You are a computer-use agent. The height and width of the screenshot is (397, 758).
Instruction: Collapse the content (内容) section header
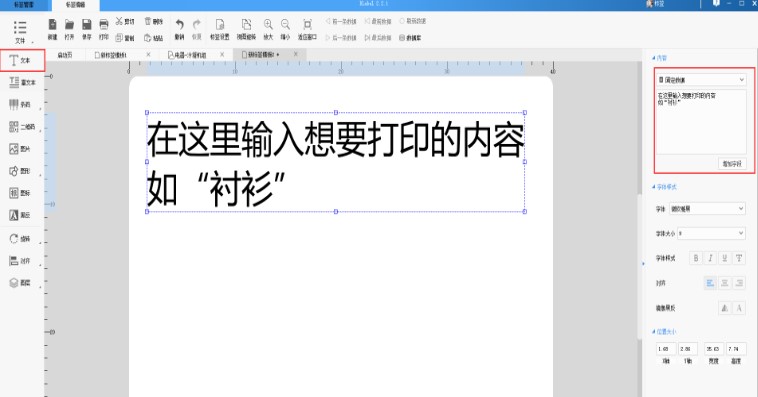pos(659,58)
